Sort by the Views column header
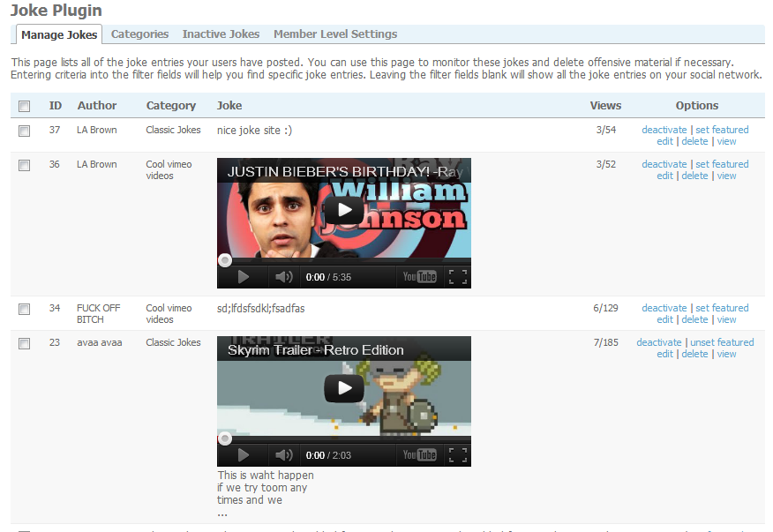773x532 pixels. (606, 106)
